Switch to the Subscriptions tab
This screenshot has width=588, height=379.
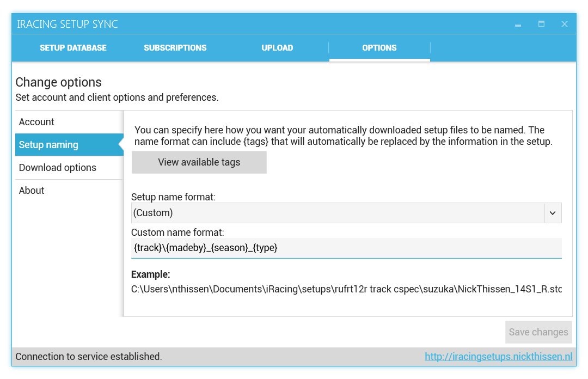175,48
